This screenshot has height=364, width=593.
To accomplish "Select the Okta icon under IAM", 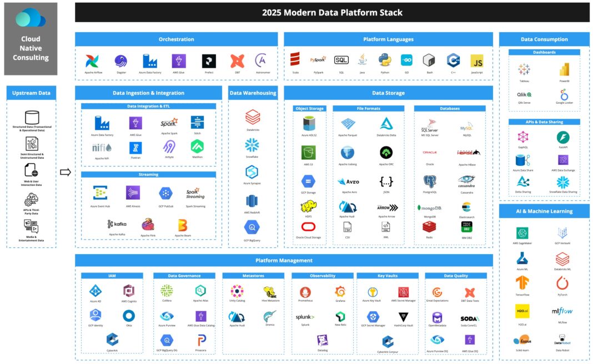I will click(x=129, y=316).
